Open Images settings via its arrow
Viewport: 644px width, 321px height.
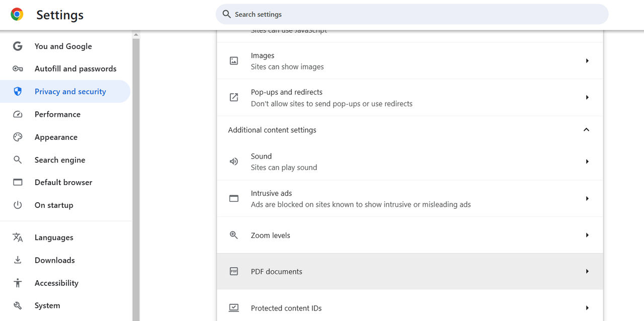click(587, 61)
